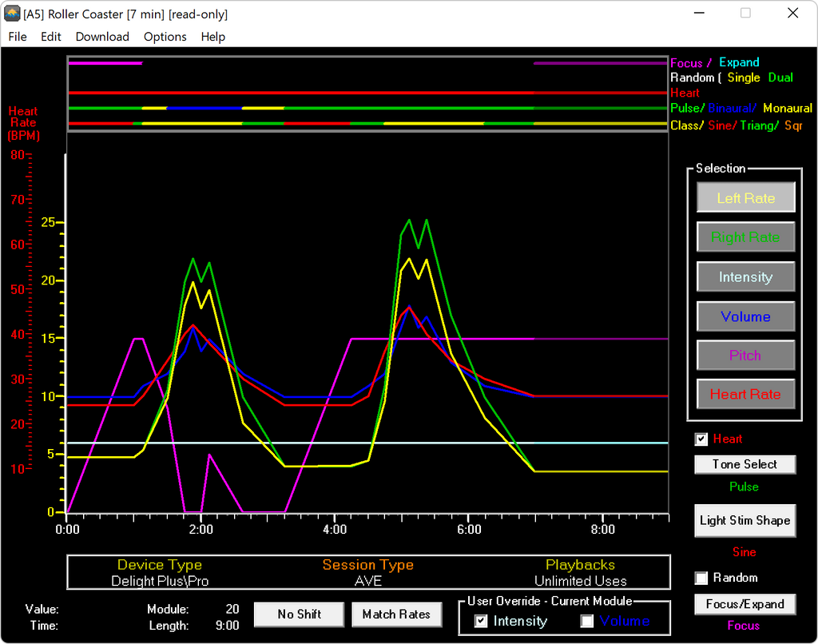818x644 pixels.
Task: Open the Download menu
Action: [102, 37]
